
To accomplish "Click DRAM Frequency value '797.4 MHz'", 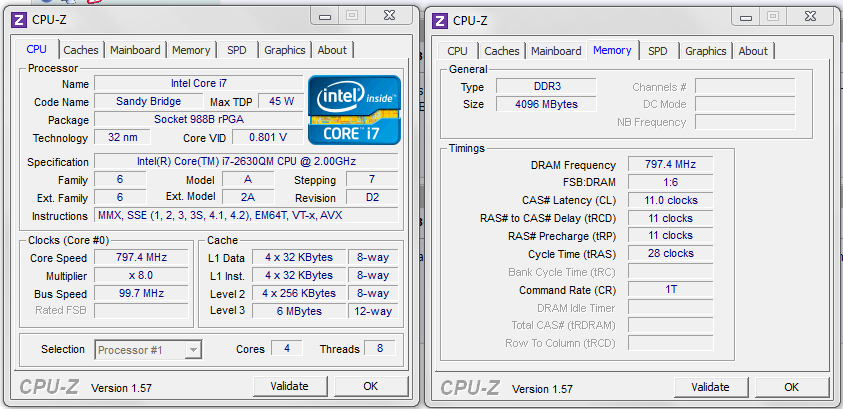I will point(670,164).
